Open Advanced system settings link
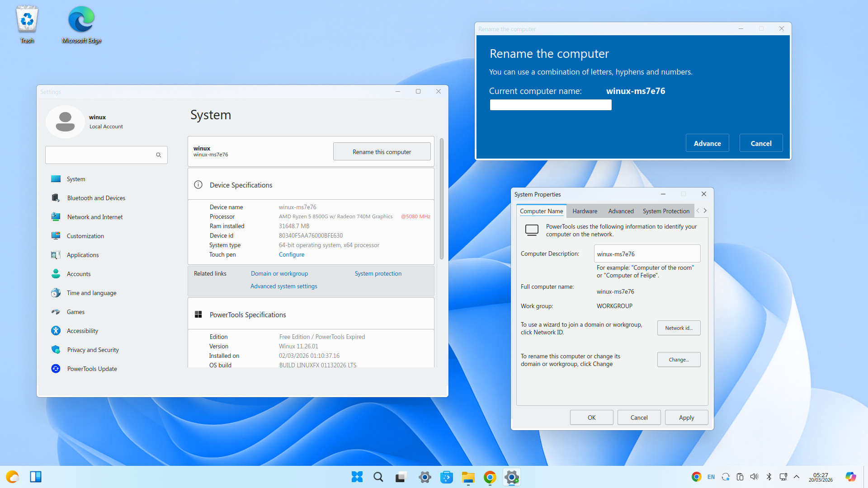Screen dimensions: 868x488 [284, 286]
